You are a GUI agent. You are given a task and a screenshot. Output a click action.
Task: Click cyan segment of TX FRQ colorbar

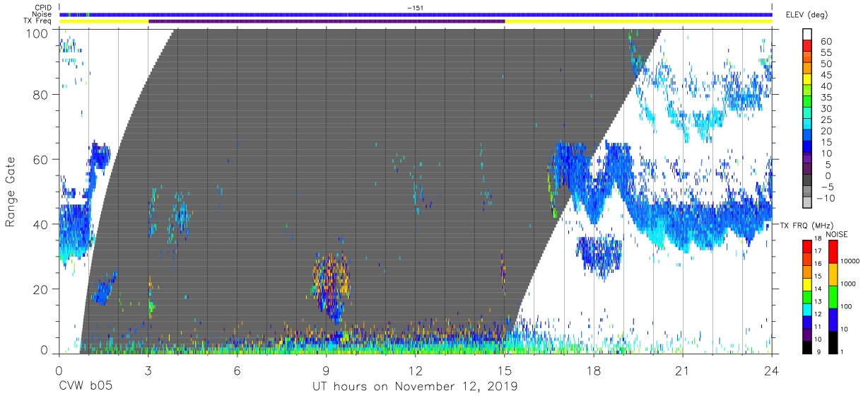click(x=807, y=310)
